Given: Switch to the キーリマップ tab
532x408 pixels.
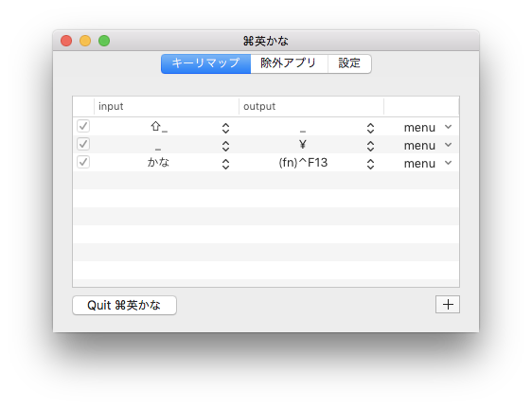Looking at the screenshot, I should click(x=206, y=63).
